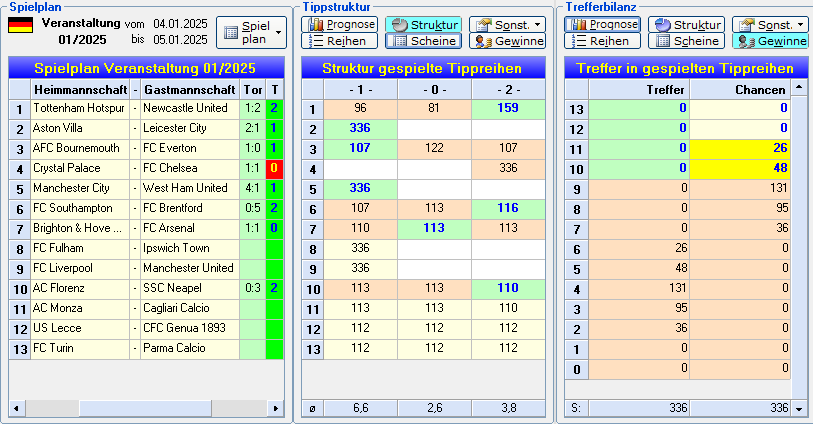Click Treffer value 26 in row 6

coord(639,249)
